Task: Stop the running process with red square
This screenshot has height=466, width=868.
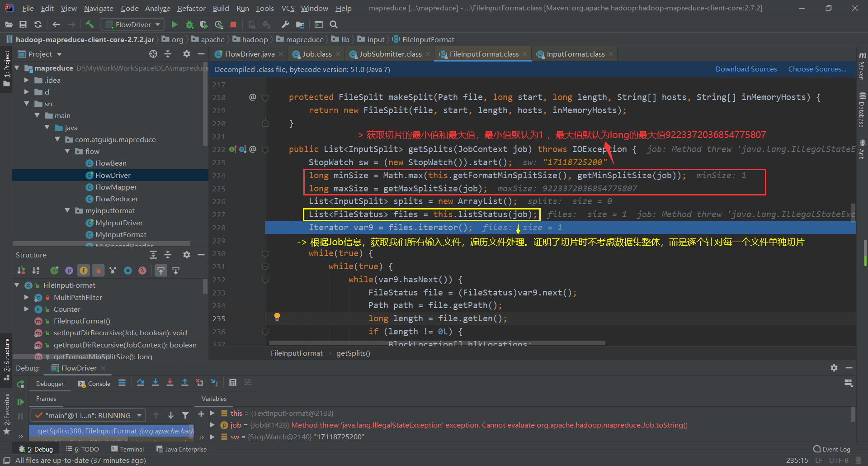Action: (233, 24)
